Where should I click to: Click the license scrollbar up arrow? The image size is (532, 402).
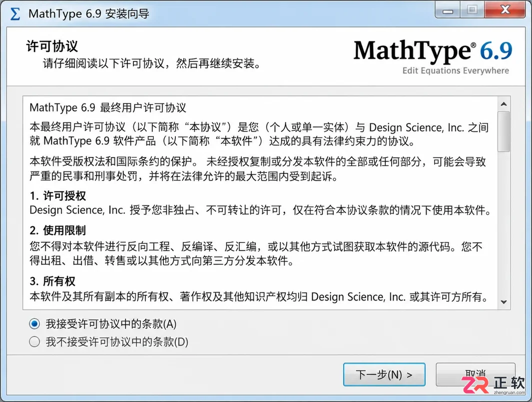[x=504, y=104]
